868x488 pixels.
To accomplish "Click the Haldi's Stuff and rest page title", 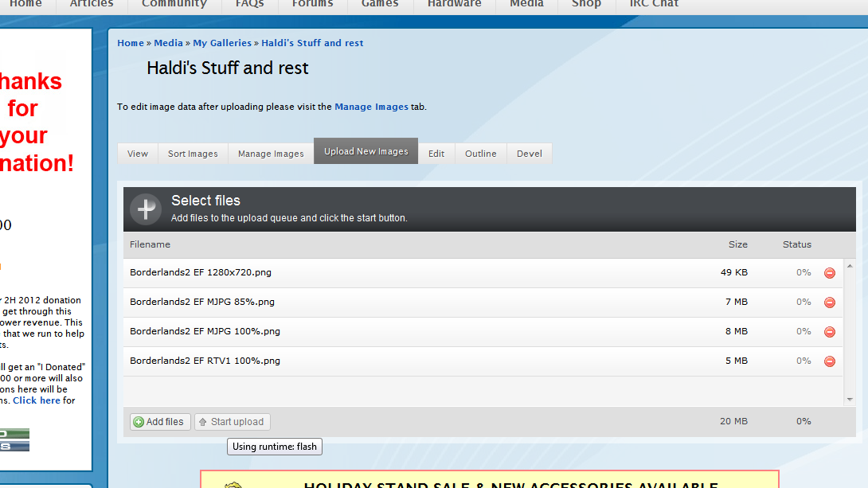I will click(228, 68).
